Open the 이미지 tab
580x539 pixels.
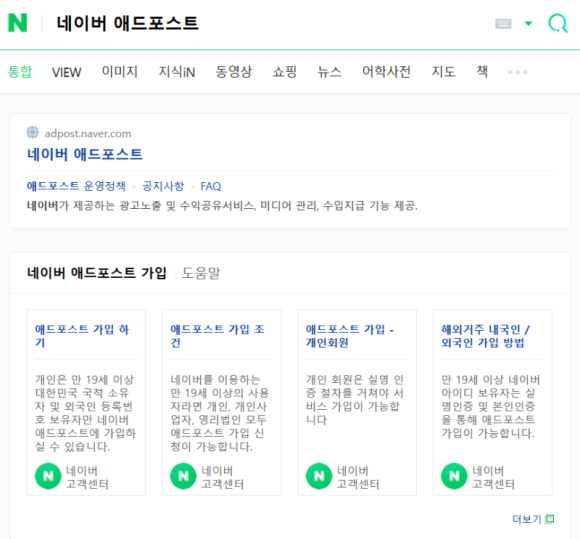click(x=120, y=71)
